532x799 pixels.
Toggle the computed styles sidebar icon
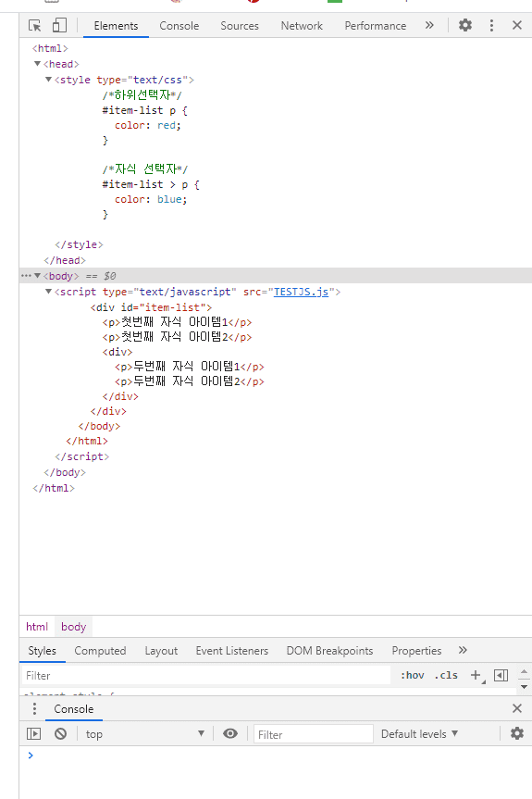pos(501,675)
